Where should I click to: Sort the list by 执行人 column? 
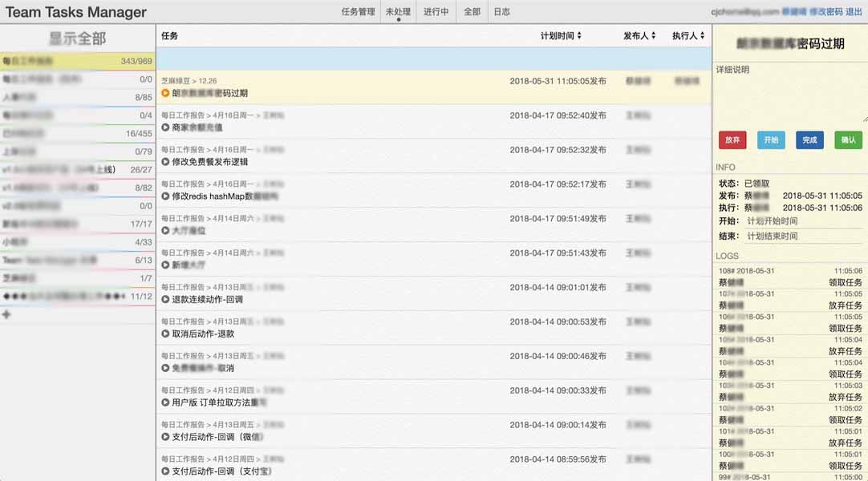pyautogui.click(x=688, y=36)
